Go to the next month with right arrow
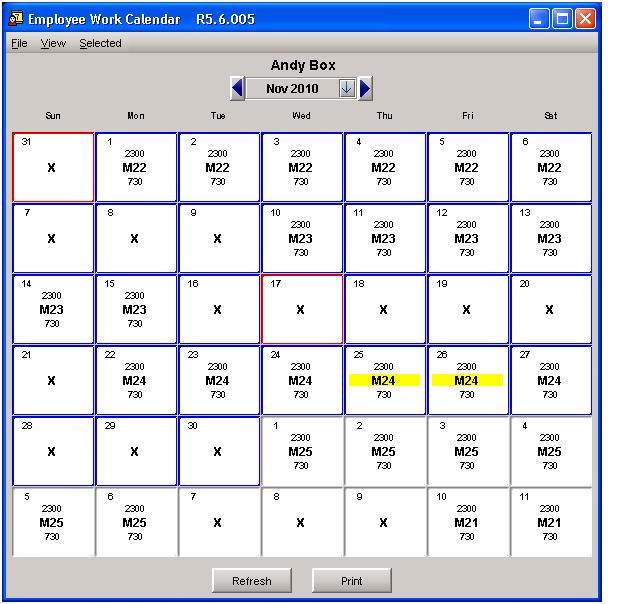The height and width of the screenshot is (604, 640). 365,89
